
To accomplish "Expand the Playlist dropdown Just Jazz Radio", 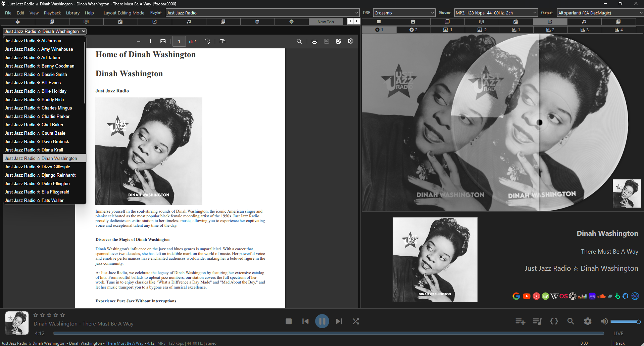I will click(x=262, y=13).
